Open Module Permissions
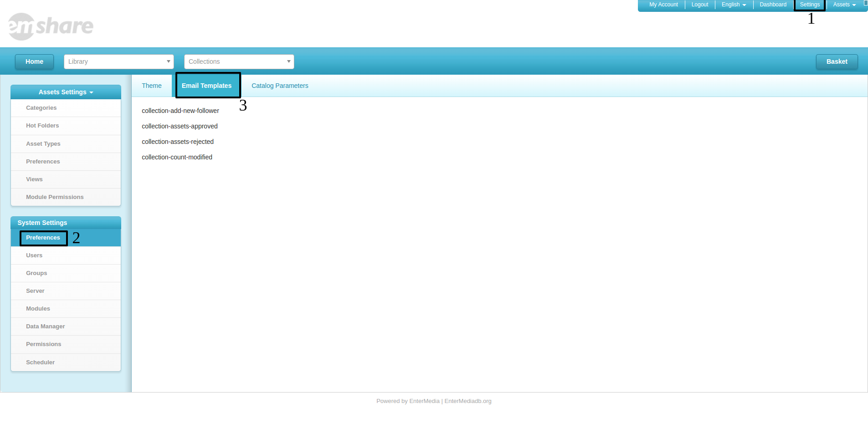 (66, 197)
